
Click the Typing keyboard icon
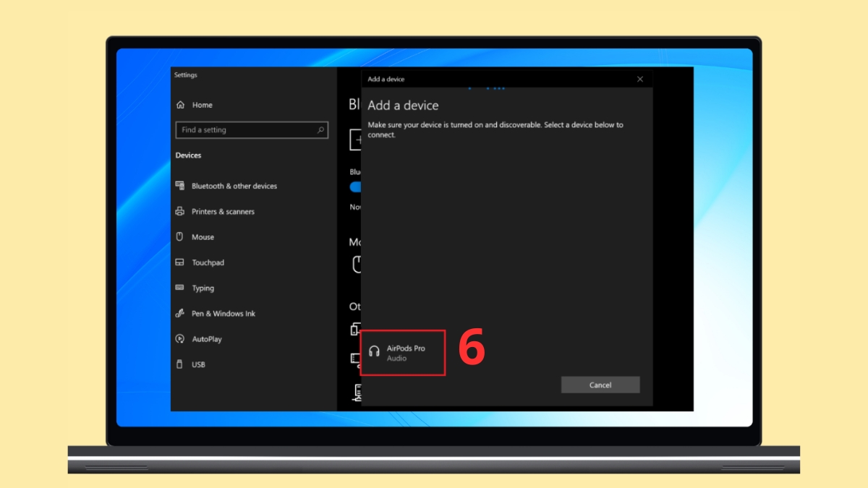pyautogui.click(x=180, y=288)
